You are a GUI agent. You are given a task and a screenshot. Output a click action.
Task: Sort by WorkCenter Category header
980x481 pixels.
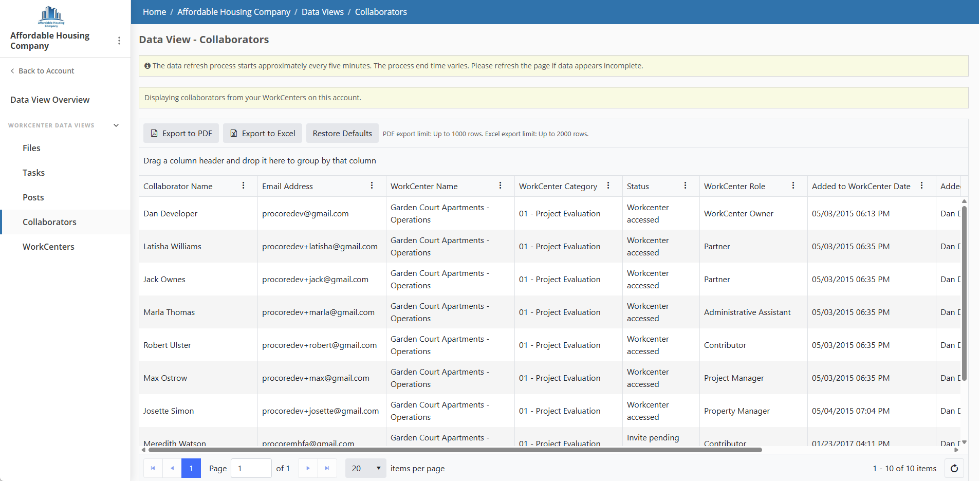pyautogui.click(x=558, y=186)
